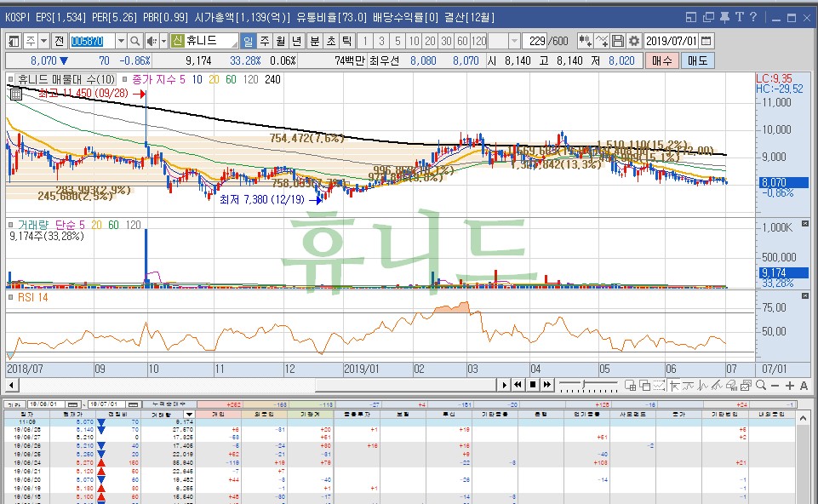The height and width of the screenshot is (504, 818).
Task: Click the add candle chart icon
Action: (x=585, y=41)
